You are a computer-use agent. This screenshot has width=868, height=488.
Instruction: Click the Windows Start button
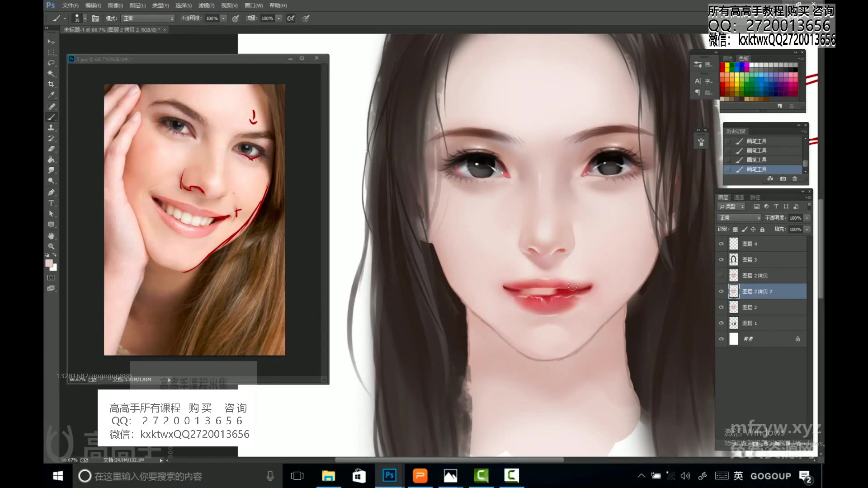click(x=57, y=476)
